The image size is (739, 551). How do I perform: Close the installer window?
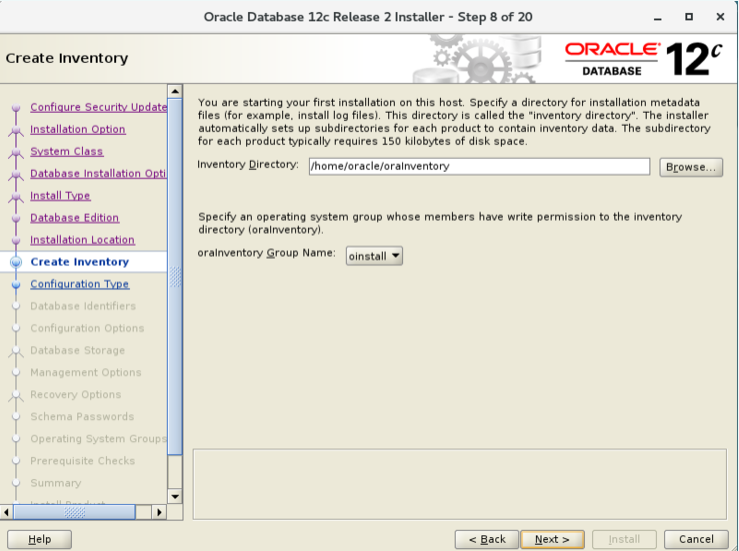pos(720,17)
